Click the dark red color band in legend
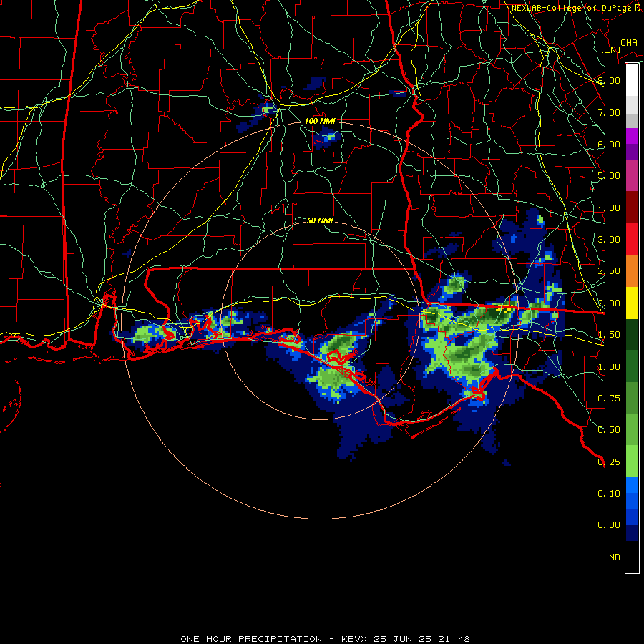The image size is (644, 644). [x=632, y=208]
